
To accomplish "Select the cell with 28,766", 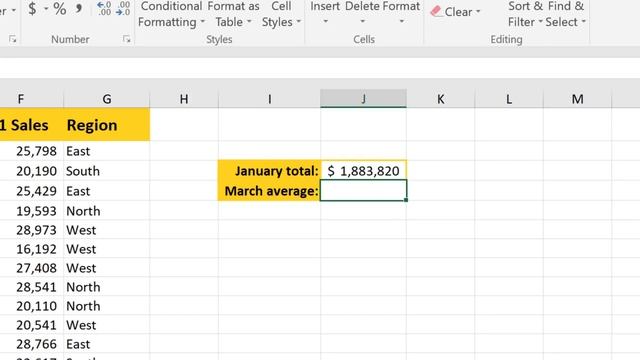I will click(x=32, y=344).
